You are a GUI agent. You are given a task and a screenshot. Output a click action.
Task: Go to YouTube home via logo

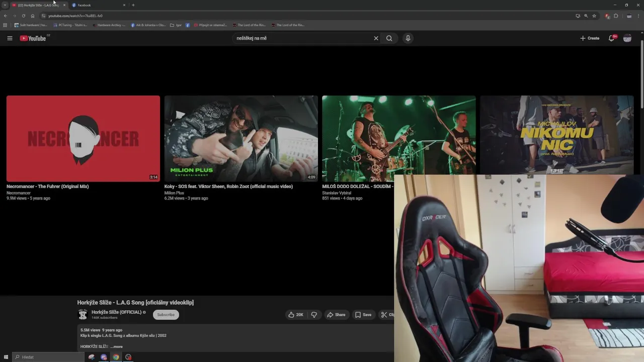(33, 38)
